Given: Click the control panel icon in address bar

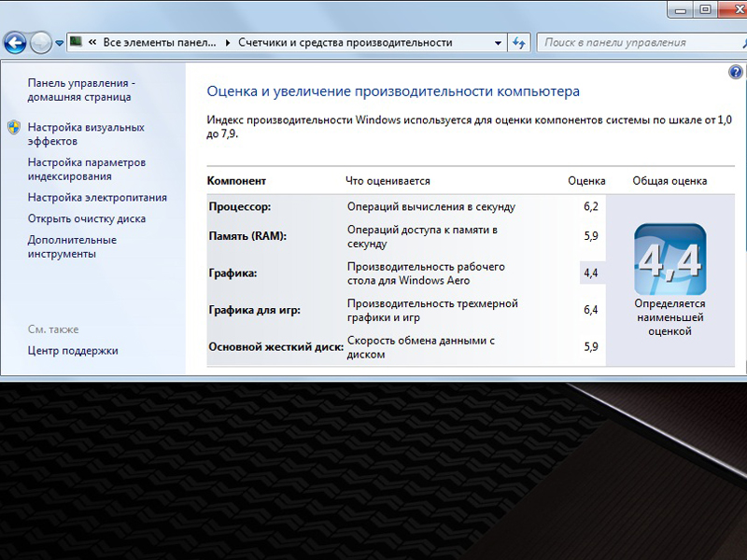Looking at the screenshot, I should (77, 42).
